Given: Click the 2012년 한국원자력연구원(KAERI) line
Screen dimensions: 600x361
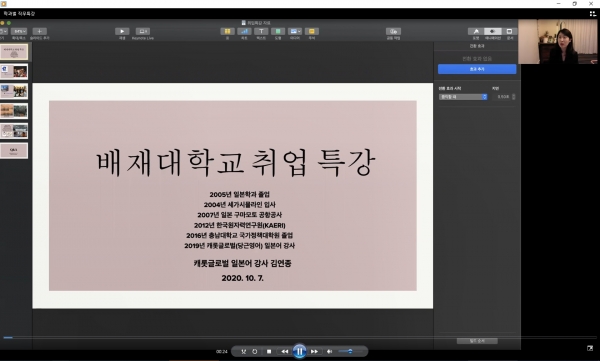Looking at the screenshot, I should click(240, 225).
